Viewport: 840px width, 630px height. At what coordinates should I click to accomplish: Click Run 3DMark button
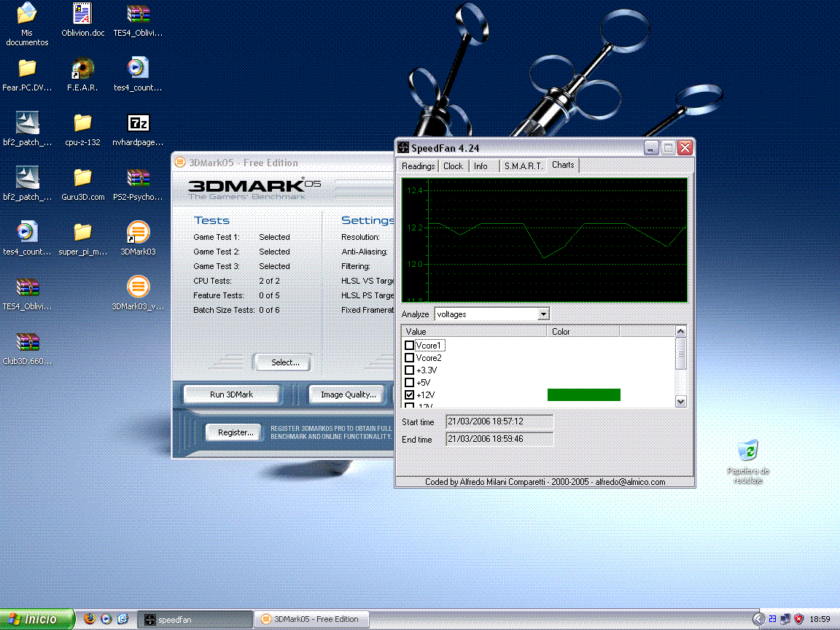pyautogui.click(x=231, y=394)
